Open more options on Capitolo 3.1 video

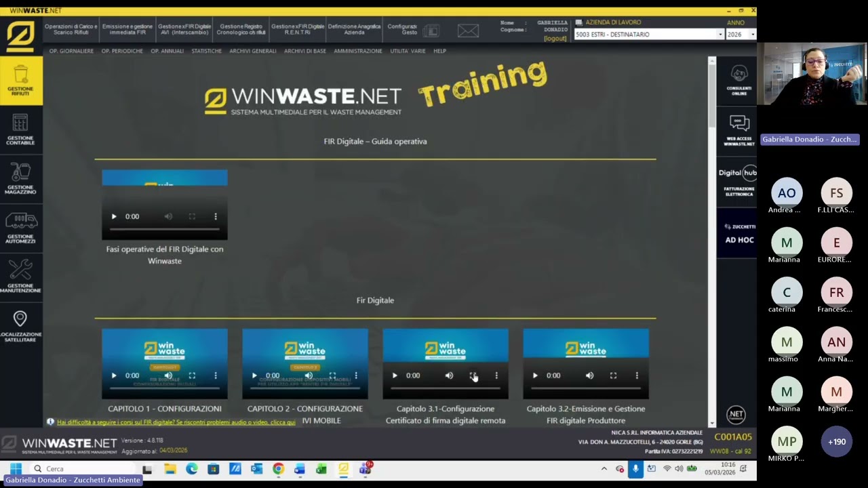(496, 375)
